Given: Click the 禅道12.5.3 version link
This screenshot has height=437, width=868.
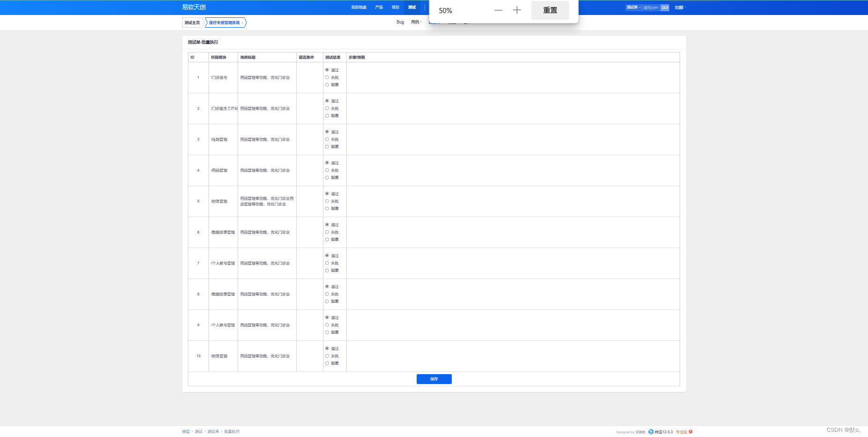Looking at the screenshot, I should point(664,432).
